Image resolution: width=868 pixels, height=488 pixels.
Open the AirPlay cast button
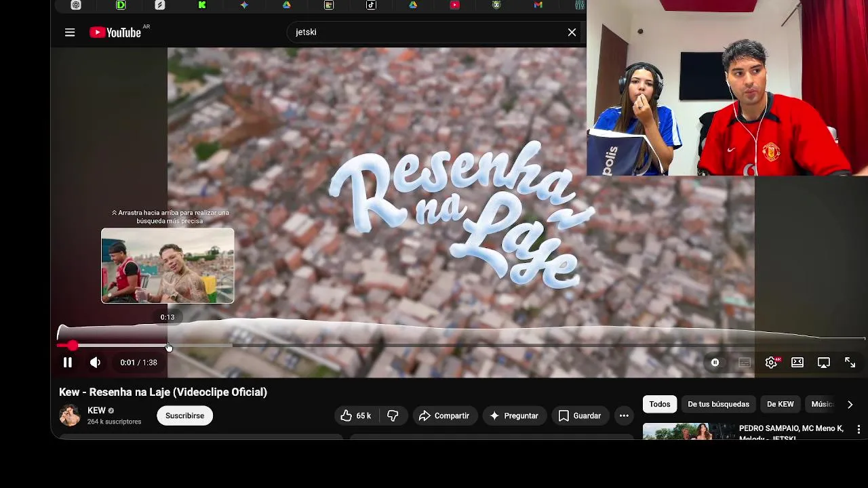point(824,363)
